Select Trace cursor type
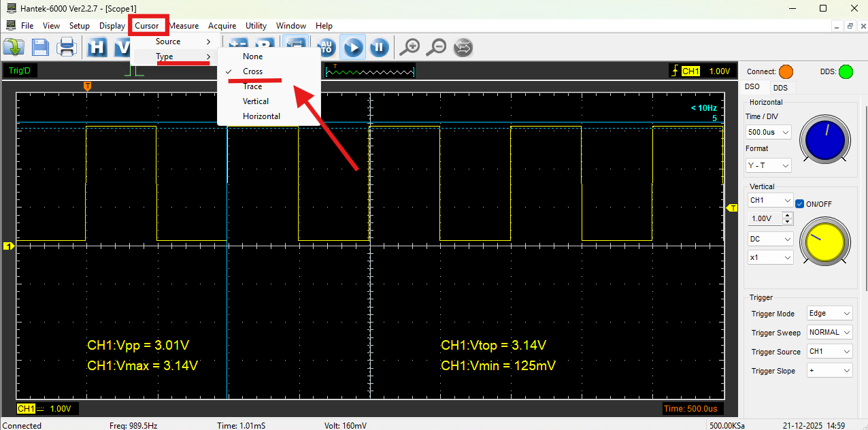868x430 pixels. [x=268, y=86]
